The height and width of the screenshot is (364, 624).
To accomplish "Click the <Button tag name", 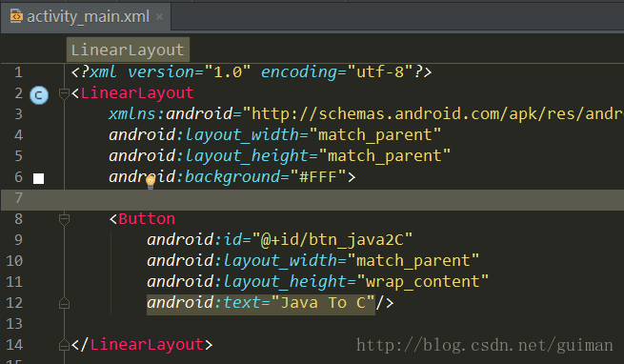I will tap(147, 219).
